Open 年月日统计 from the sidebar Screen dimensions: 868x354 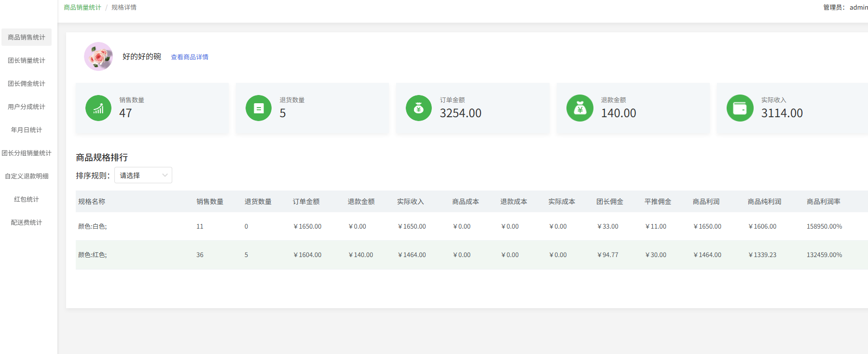[x=27, y=130]
